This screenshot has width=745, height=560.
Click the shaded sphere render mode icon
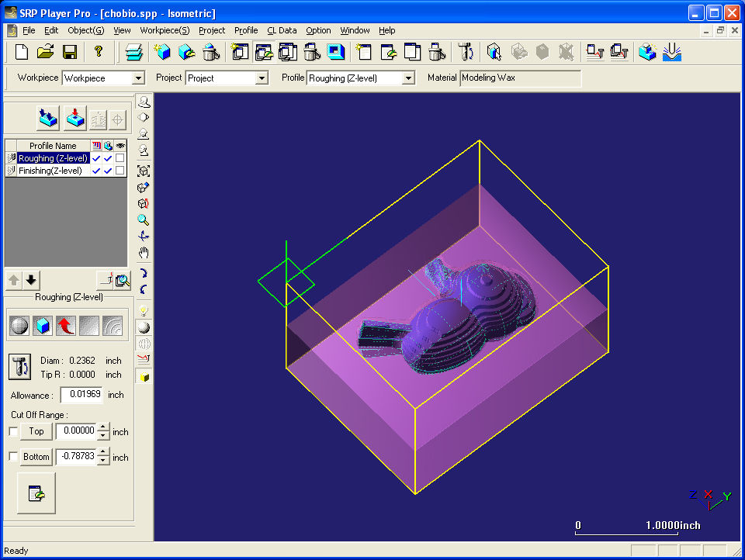(144, 327)
